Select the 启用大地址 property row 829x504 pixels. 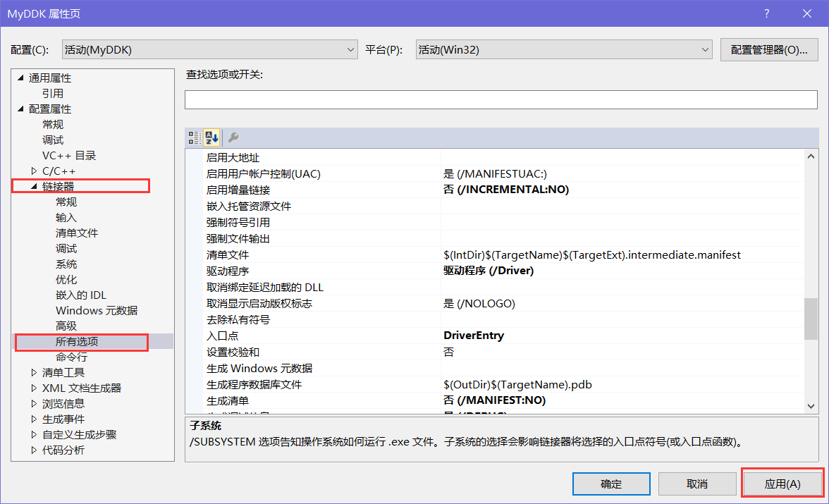point(504,158)
